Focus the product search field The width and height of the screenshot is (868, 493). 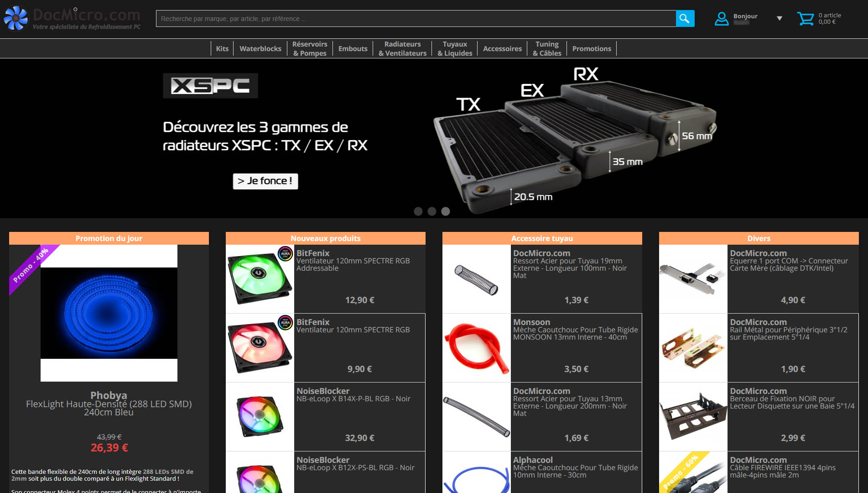click(416, 19)
